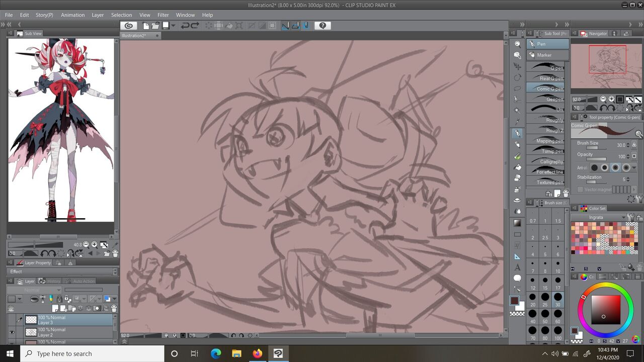The width and height of the screenshot is (644, 362).
Task: Open the Save icon dropdown arrow
Action: 173,25
